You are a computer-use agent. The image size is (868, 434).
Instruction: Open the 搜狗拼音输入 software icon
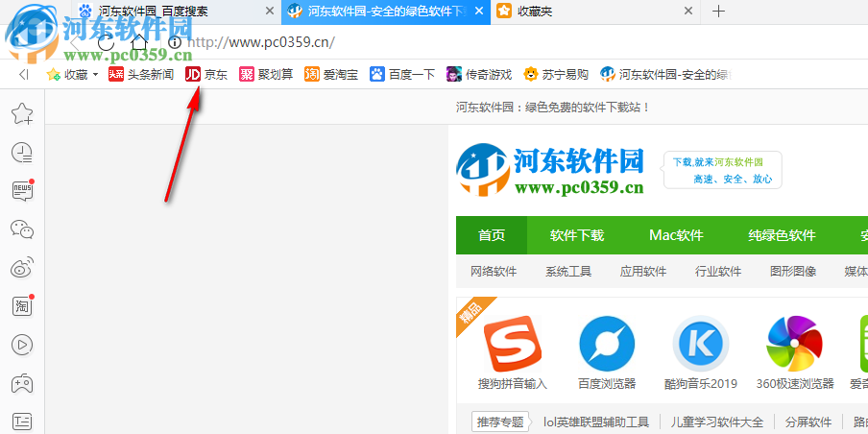pyautogui.click(x=512, y=344)
